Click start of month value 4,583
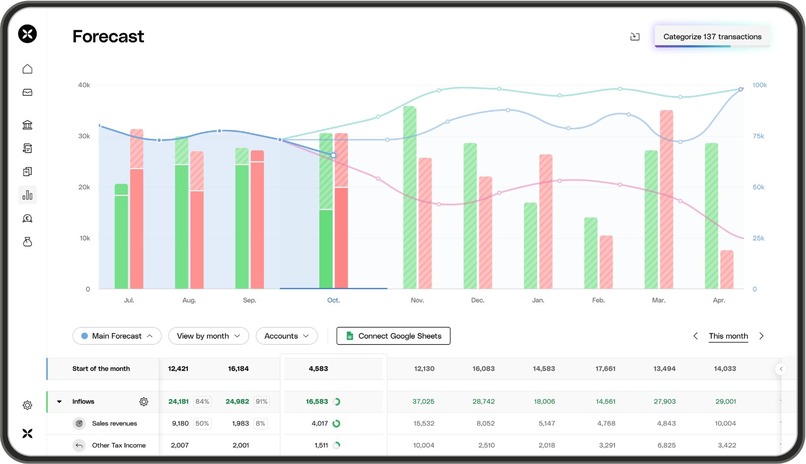Image resolution: width=806 pixels, height=464 pixels. [x=318, y=369]
